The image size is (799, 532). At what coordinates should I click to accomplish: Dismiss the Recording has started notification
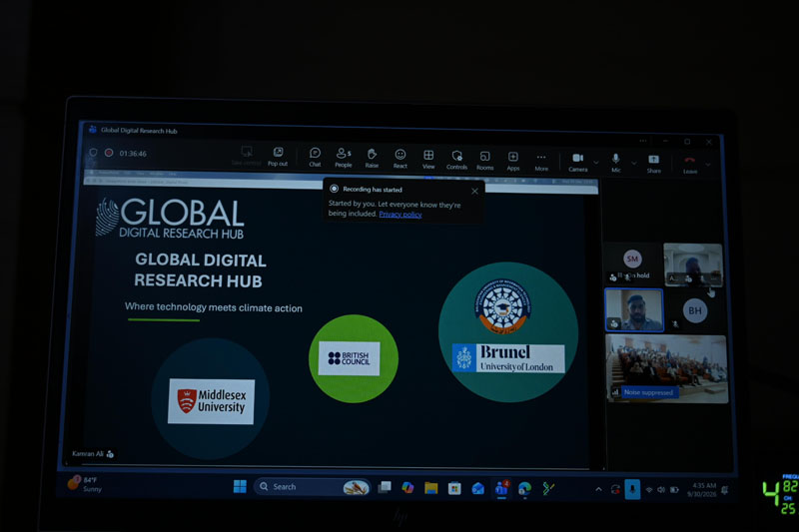pyautogui.click(x=474, y=192)
